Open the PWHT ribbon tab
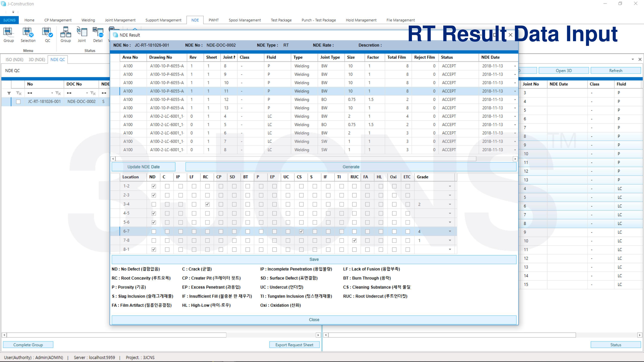644x362 pixels. pyautogui.click(x=214, y=20)
